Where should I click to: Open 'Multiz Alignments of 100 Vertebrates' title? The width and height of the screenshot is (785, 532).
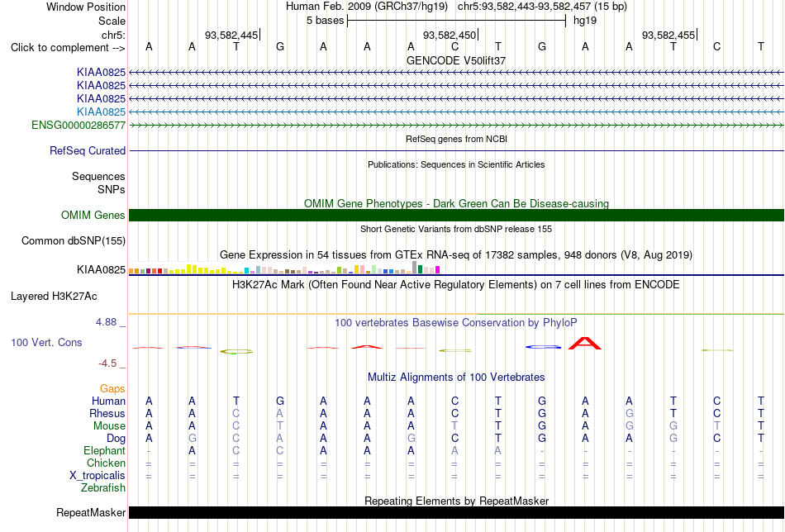pos(456,378)
